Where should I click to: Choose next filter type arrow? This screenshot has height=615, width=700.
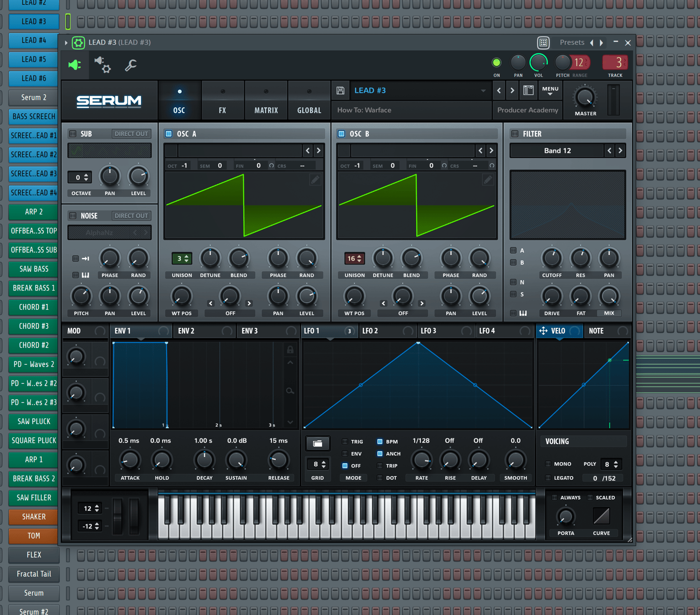tap(620, 150)
